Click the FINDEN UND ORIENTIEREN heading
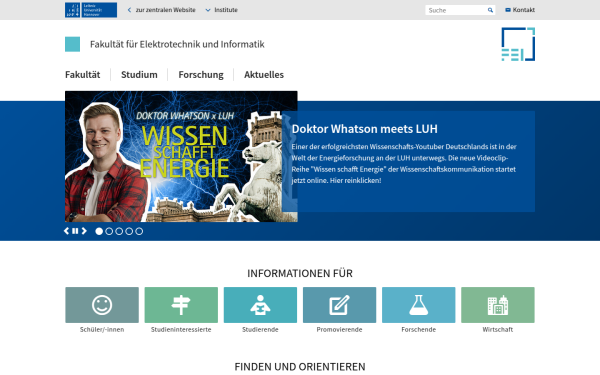 click(x=300, y=367)
